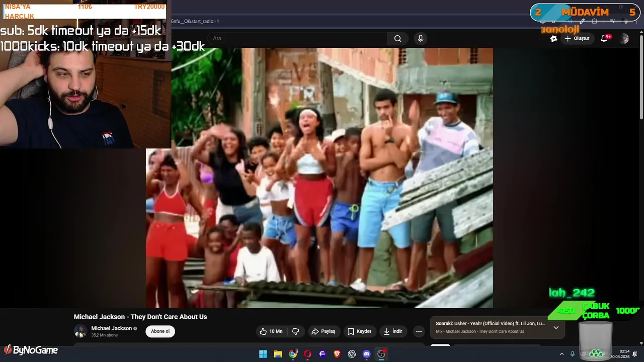The image size is (644, 362).
Task: Focus the Ara search input field
Action: (297, 39)
